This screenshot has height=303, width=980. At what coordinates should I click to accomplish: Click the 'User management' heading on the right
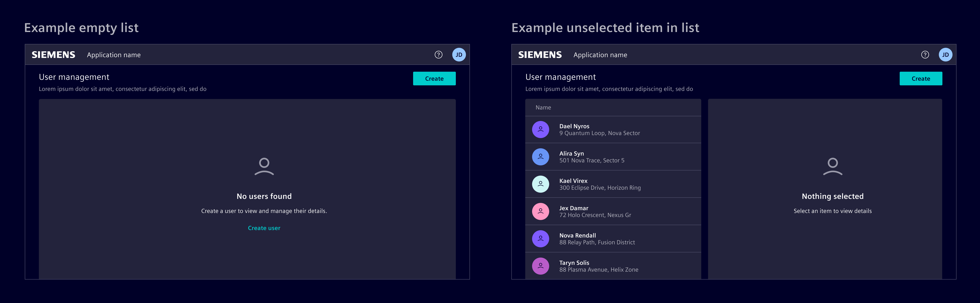coord(560,77)
